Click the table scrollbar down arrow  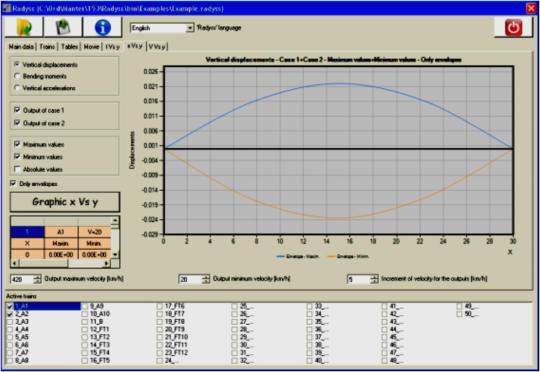[115, 255]
